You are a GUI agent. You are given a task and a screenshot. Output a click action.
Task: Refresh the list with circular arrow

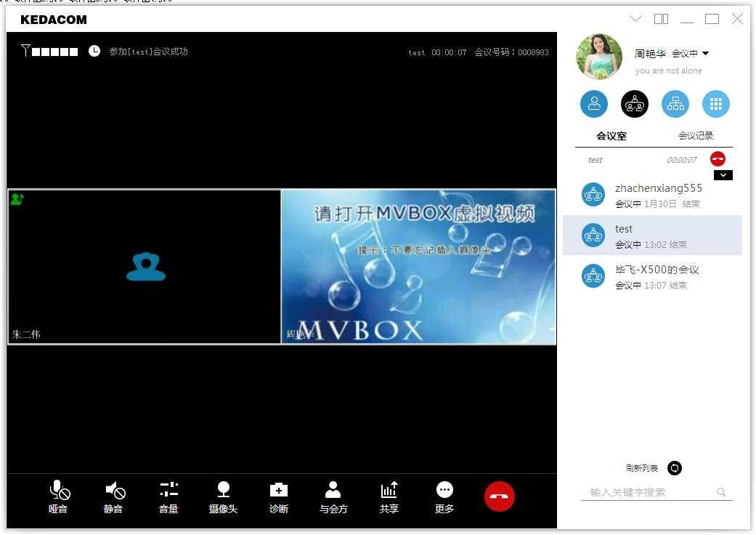pos(675,468)
